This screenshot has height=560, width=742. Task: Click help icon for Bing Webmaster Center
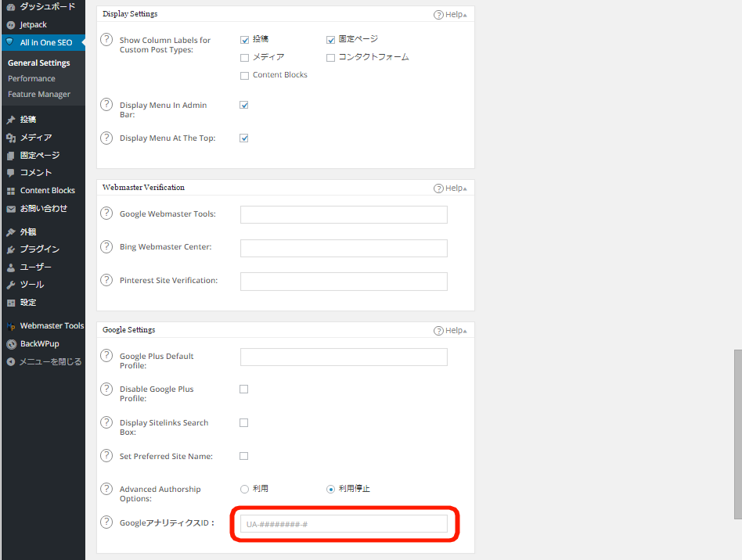pos(106,246)
